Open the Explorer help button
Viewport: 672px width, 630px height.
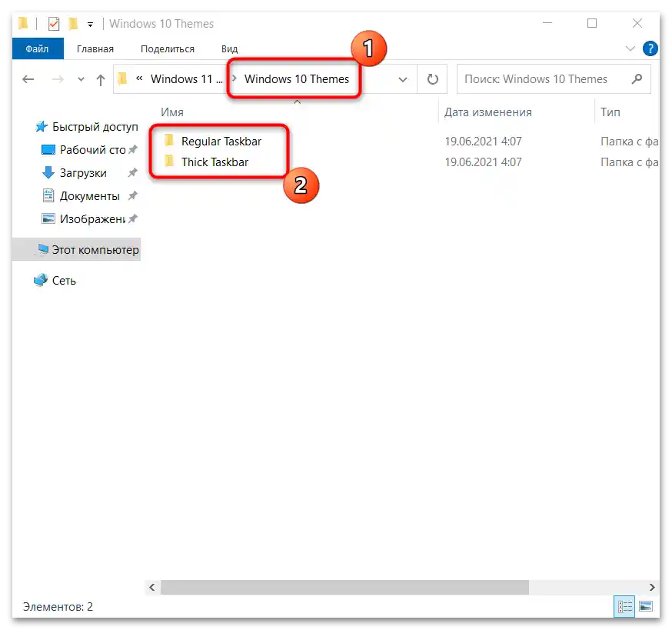[650, 48]
